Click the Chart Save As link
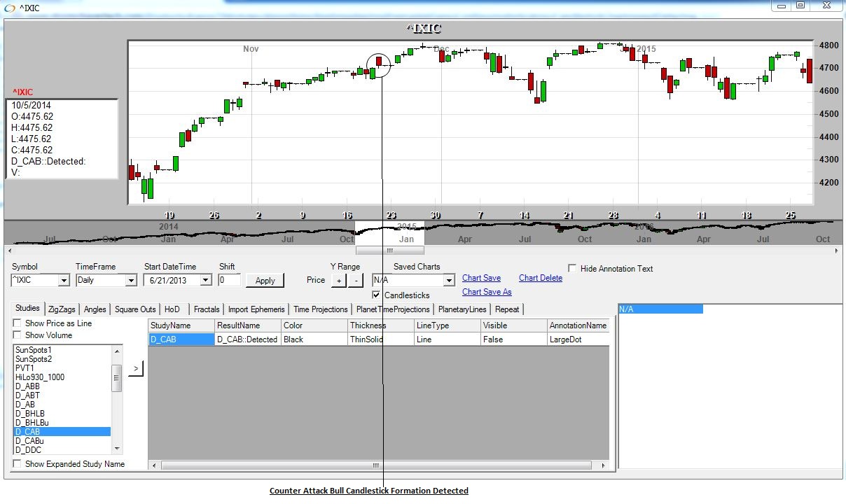Screen dimensions: 846x504 487,292
